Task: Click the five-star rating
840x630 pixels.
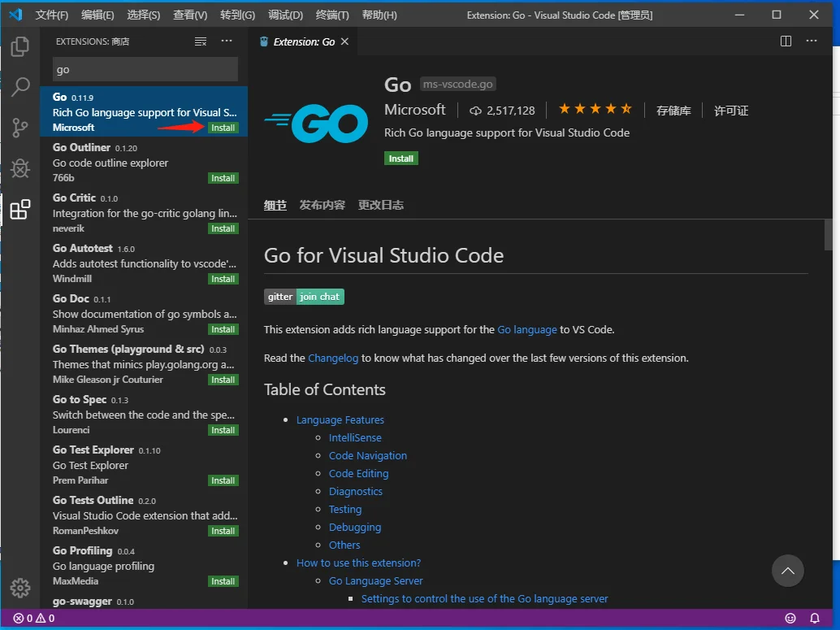Action: click(x=595, y=110)
